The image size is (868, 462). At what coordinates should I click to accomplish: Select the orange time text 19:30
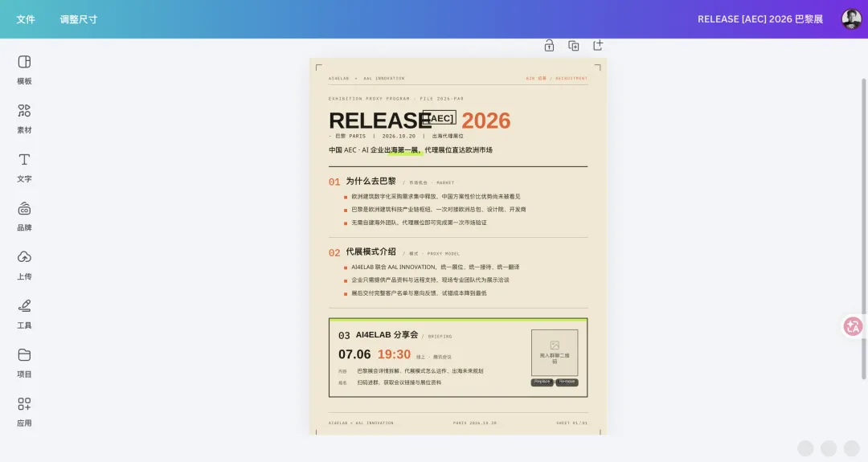point(394,354)
